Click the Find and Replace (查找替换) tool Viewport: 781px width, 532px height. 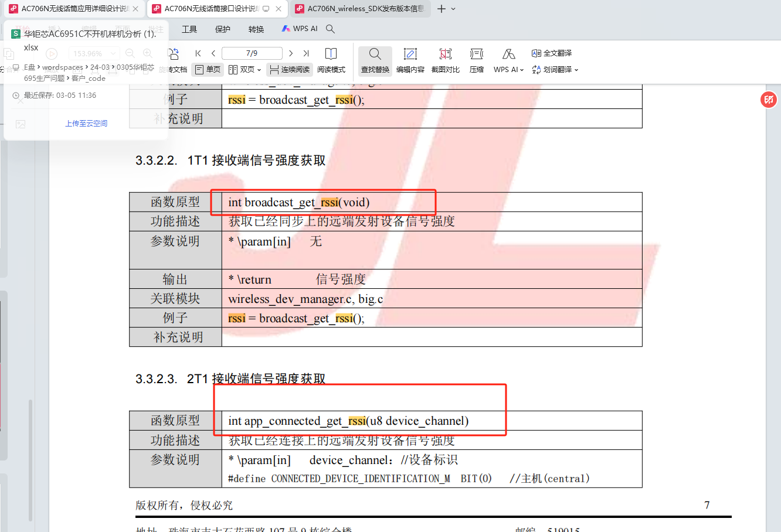[x=375, y=61]
